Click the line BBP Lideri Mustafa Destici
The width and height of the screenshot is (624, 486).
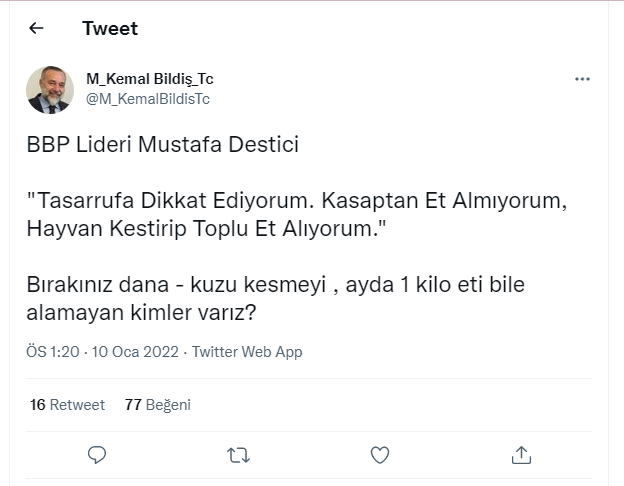(162, 144)
